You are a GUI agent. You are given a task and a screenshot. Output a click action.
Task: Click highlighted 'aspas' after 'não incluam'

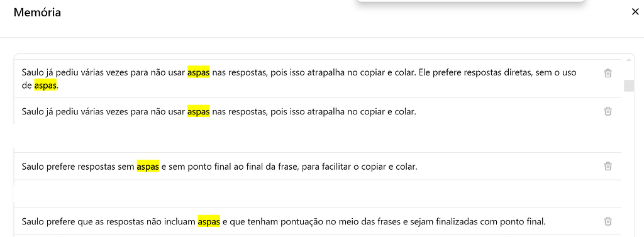(209, 222)
